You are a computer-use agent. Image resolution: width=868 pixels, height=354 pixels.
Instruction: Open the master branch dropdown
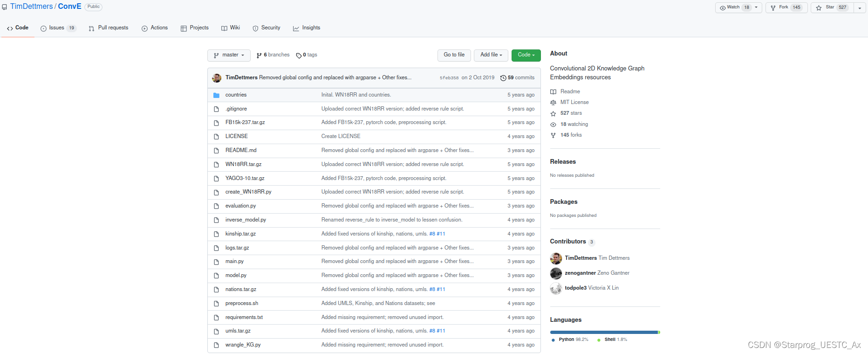(229, 55)
